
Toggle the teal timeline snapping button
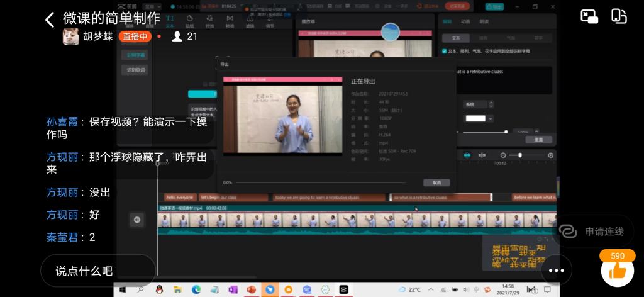[x=467, y=155]
